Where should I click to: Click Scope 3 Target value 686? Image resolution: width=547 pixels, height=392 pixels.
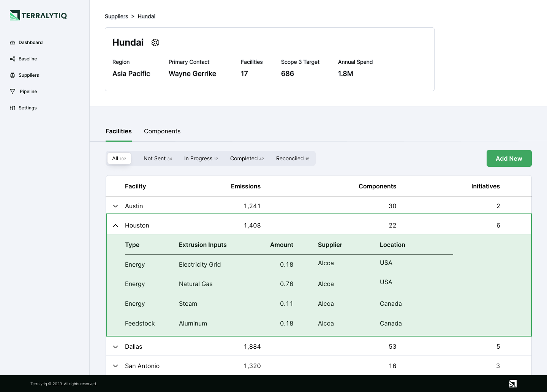(288, 74)
